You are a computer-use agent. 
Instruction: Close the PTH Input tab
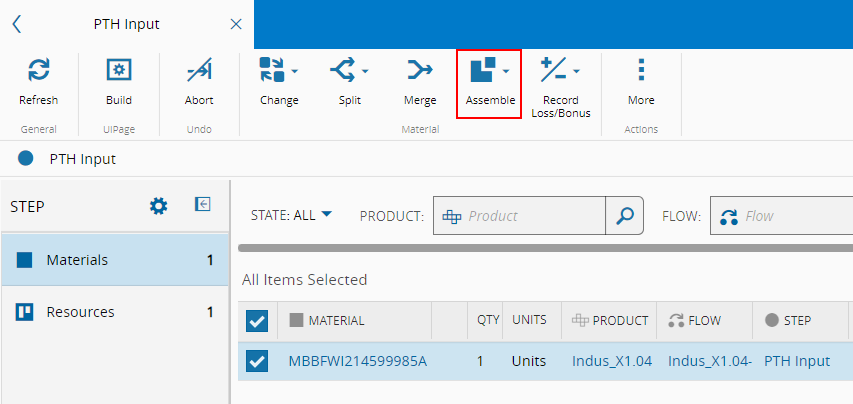(236, 24)
